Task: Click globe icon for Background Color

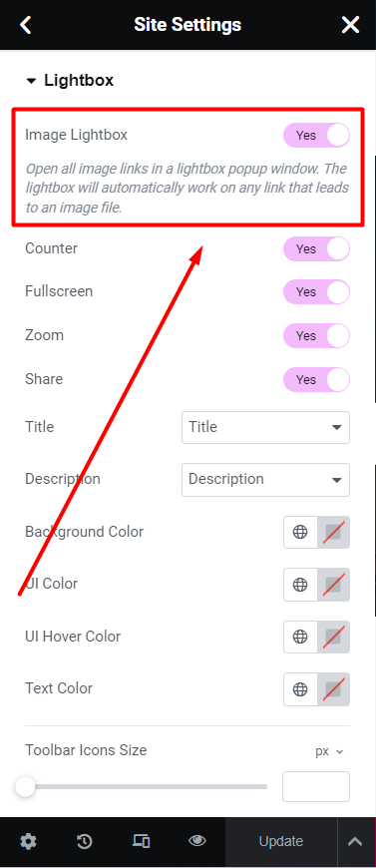Action: (x=300, y=533)
